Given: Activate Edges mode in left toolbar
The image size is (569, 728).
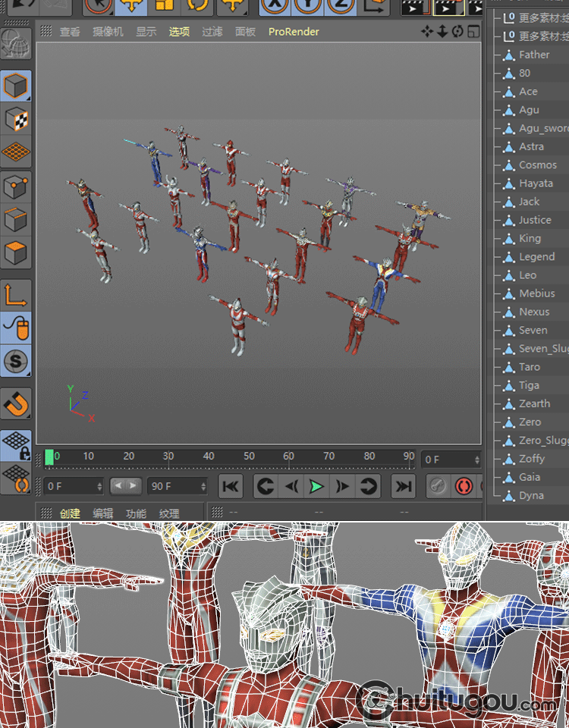Looking at the screenshot, I should [16, 219].
